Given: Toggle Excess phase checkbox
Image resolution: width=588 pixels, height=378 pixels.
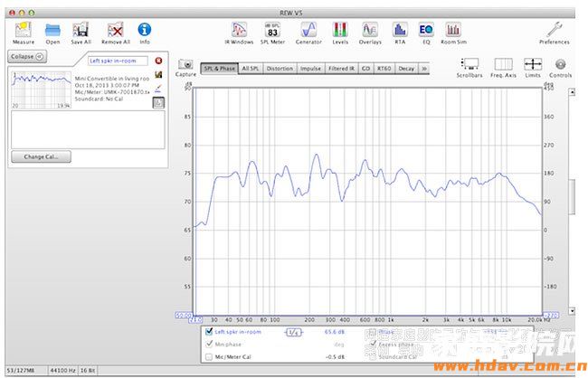Looking at the screenshot, I should coord(374,344).
